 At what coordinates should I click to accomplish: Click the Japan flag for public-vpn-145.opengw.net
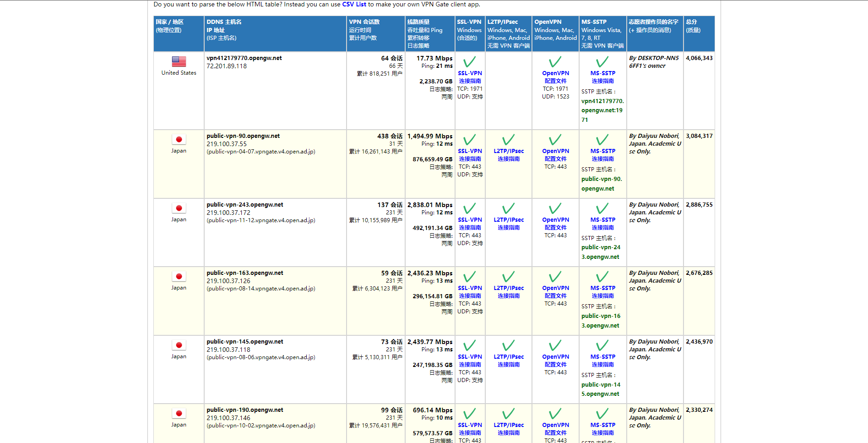179,345
